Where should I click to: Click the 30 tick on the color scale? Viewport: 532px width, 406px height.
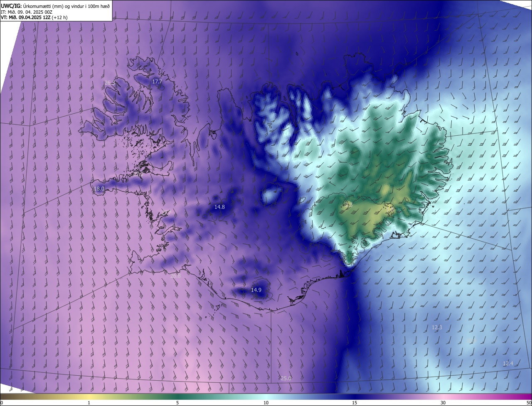(443, 403)
